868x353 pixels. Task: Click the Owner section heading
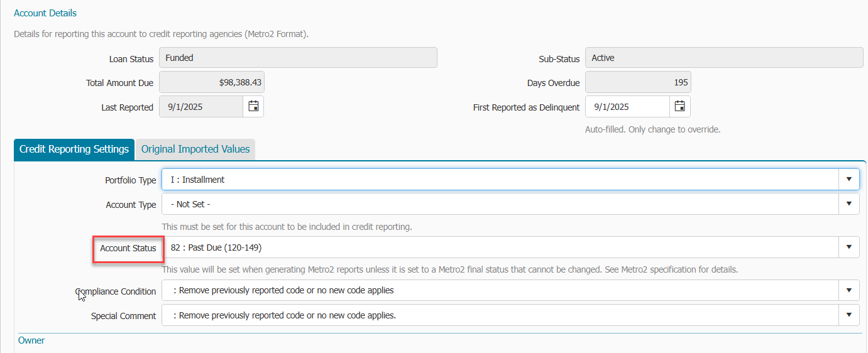[31, 340]
